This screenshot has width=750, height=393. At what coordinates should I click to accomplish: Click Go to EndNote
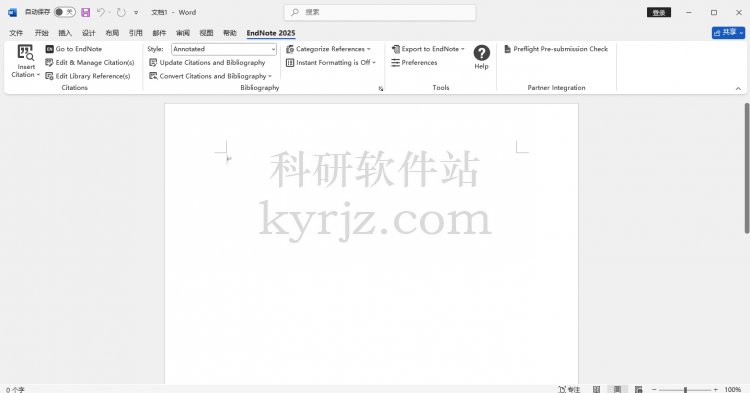click(74, 49)
